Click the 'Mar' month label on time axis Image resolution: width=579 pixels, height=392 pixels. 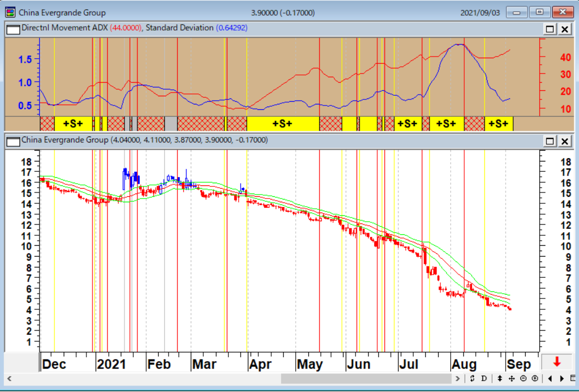[204, 364]
